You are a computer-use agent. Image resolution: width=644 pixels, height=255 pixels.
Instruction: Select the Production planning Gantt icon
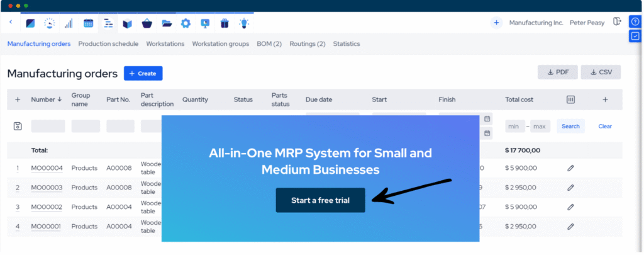pyautogui.click(x=108, y=23)
